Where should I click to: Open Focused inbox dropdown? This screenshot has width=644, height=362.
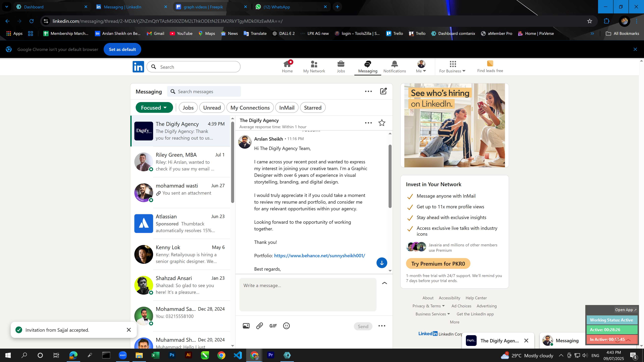pos(154,108)
